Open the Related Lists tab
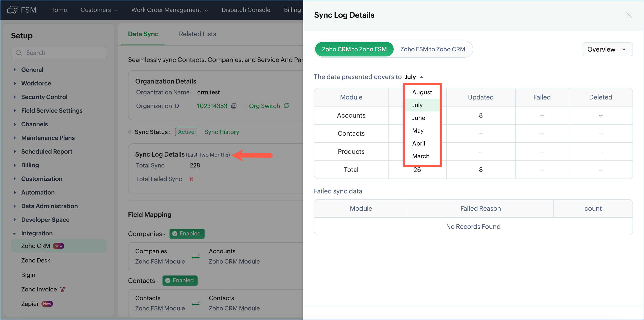Screen dimensions: 644x320 [197, 34]
